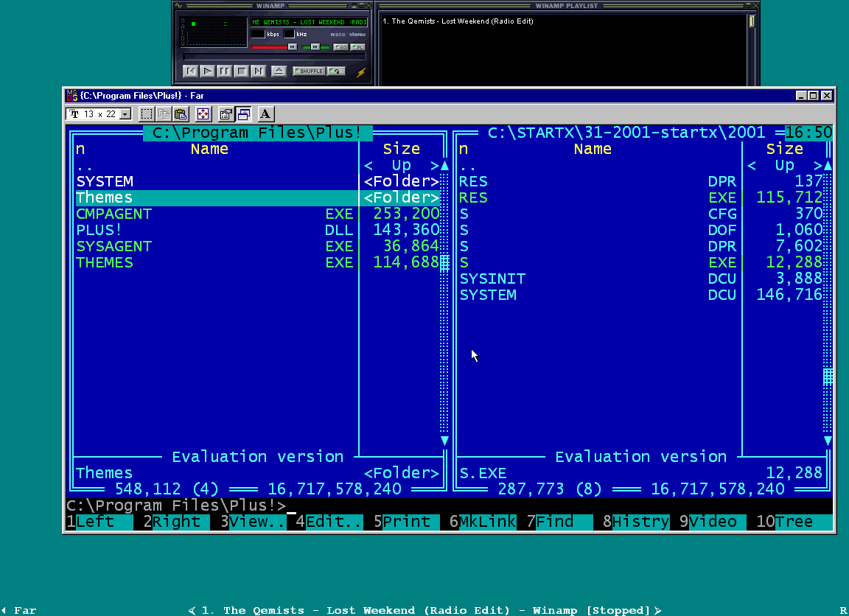Click left panel scrollbar down arrow
Viewport: 849px width, 616px height.
[444, 441]
